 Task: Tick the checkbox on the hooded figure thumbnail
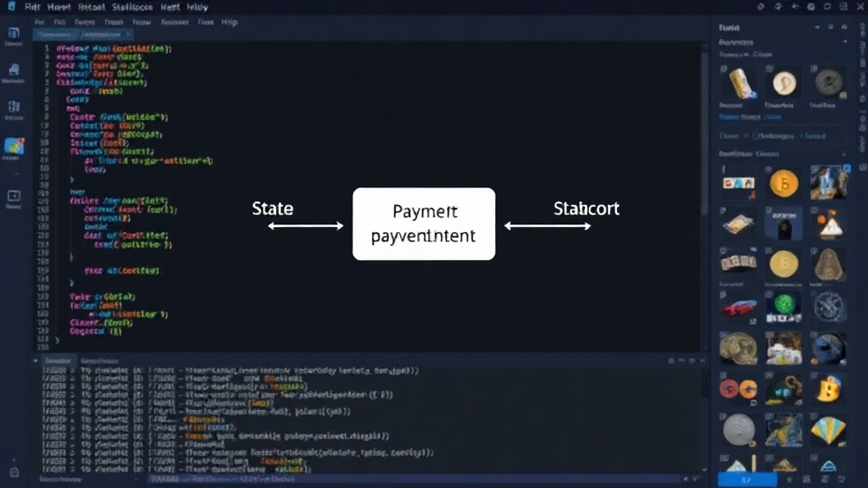(x=768, y=210)
